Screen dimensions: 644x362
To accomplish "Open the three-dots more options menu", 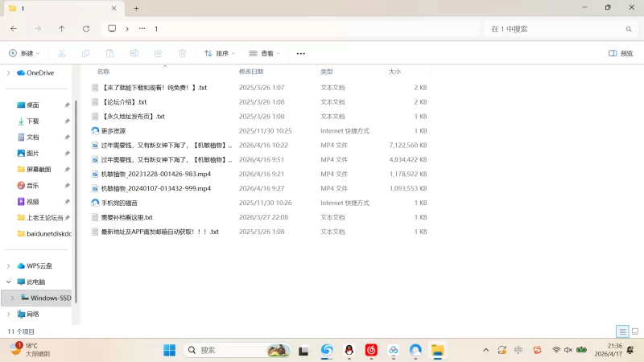I will 300,53.
